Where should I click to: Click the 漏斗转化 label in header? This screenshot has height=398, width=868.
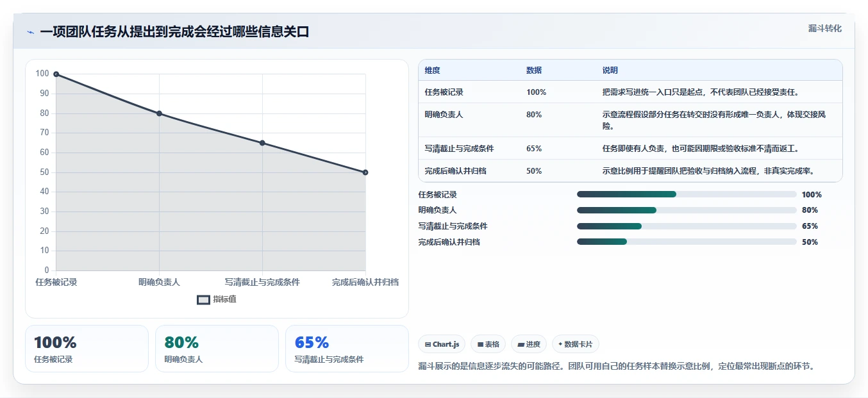pos(824,29)
